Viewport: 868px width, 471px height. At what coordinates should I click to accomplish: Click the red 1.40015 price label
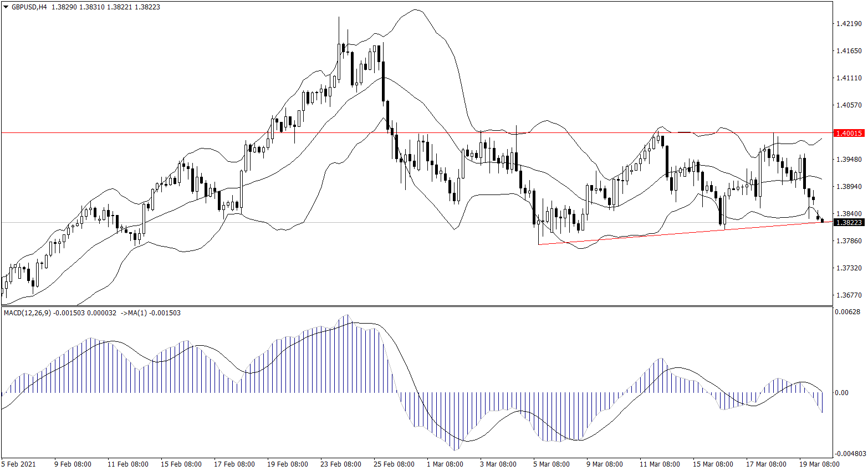coord(848,133)
